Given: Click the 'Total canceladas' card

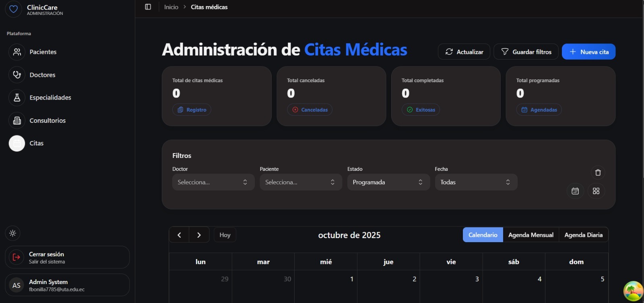Looking at the screenshot, I should (x=331, y=96).
